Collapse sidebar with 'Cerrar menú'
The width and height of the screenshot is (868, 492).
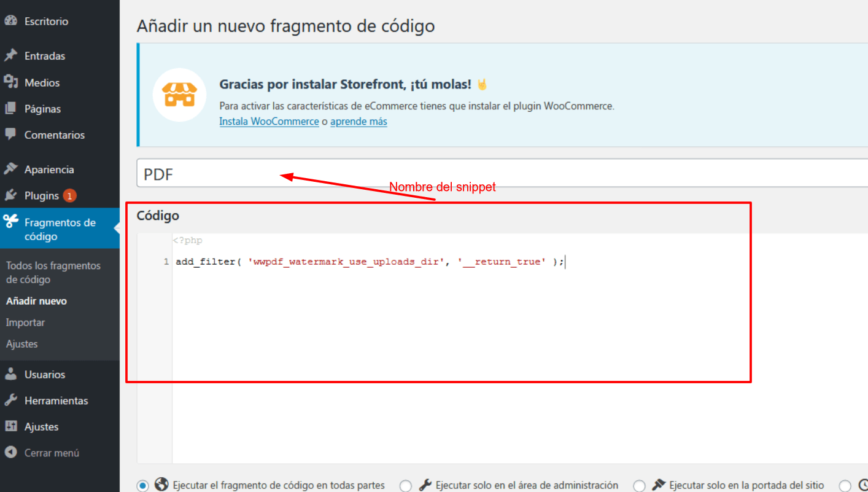tap(52, 453)
